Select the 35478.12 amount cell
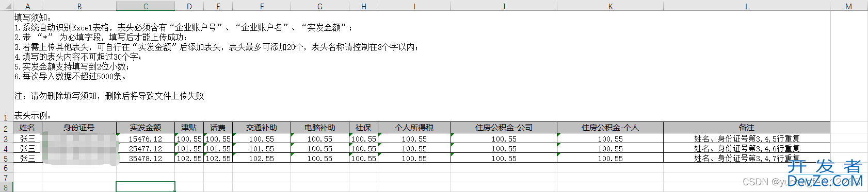 click(146, 159)
